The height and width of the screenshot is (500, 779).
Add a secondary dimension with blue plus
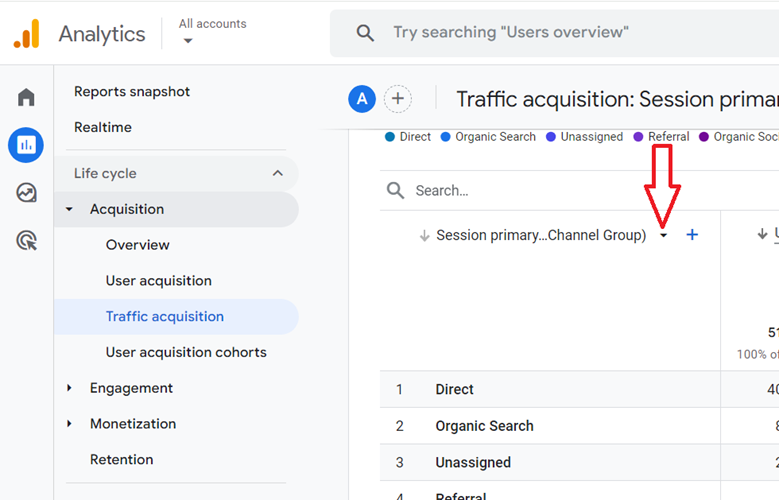pos(692,235)
